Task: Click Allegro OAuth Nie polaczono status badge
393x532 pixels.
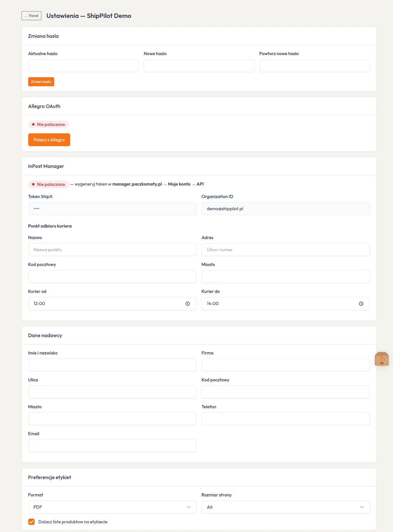Action: pyautogui.click(x=48, y=124)
